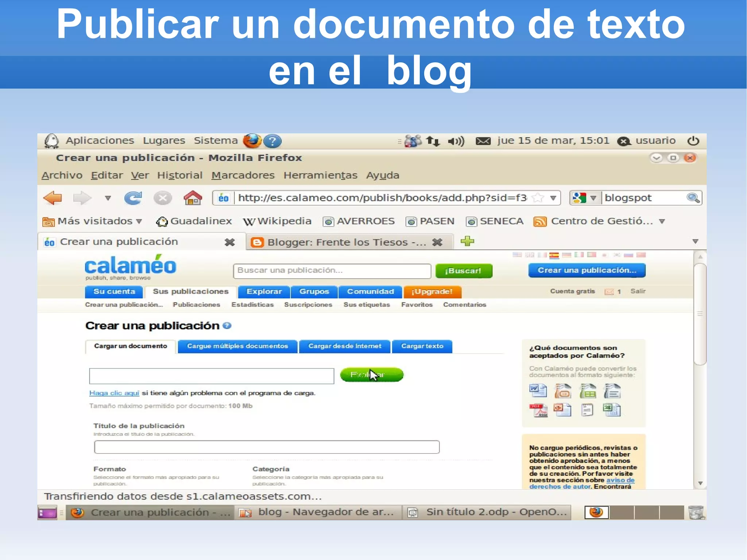Image resolution: width=747 pixels, height=560 pixels.
Task: Bookmark this page with the star icon
Action: point(538,198)
